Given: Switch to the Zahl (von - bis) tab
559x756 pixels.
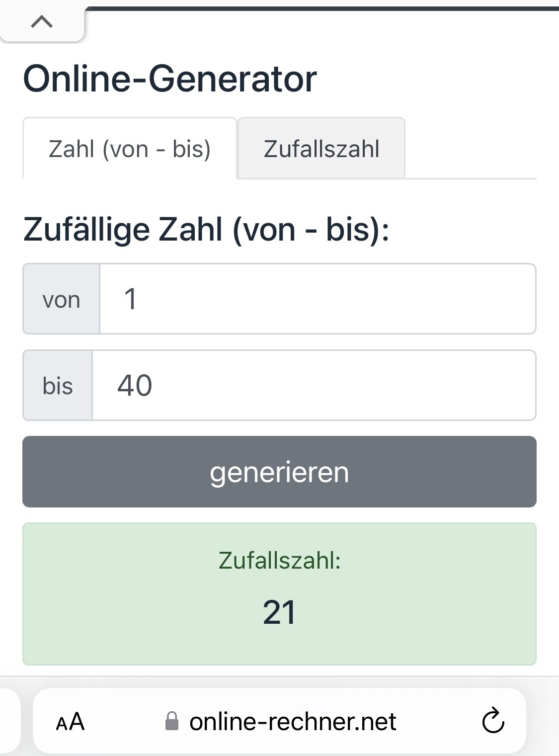Looking at the screenshot, I should tap(130, 149).
